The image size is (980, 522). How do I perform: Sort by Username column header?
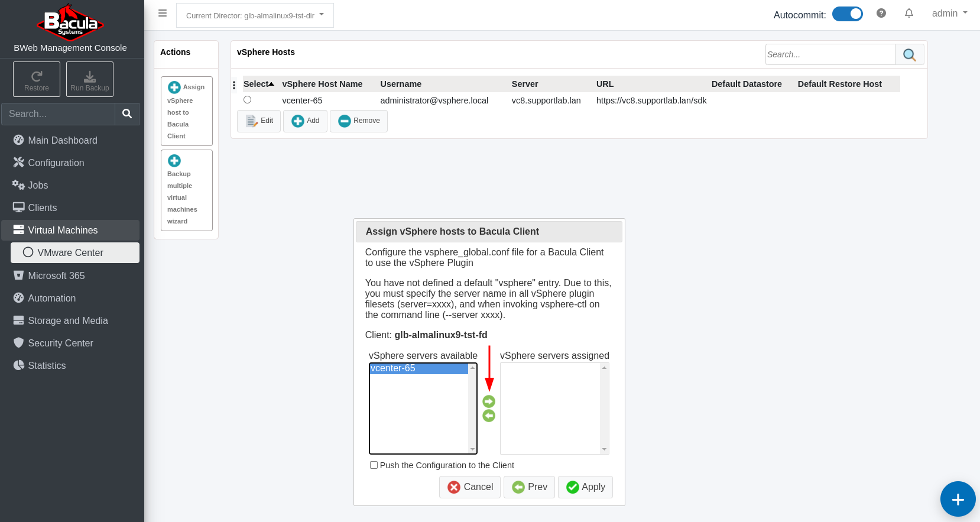[401, 84]
